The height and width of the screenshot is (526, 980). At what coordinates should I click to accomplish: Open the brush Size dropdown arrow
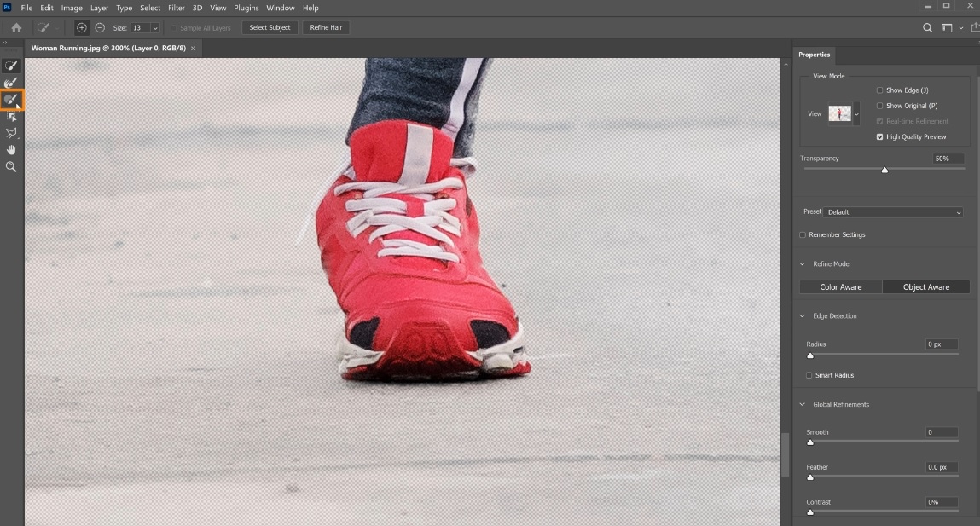[x=155, y=28]
